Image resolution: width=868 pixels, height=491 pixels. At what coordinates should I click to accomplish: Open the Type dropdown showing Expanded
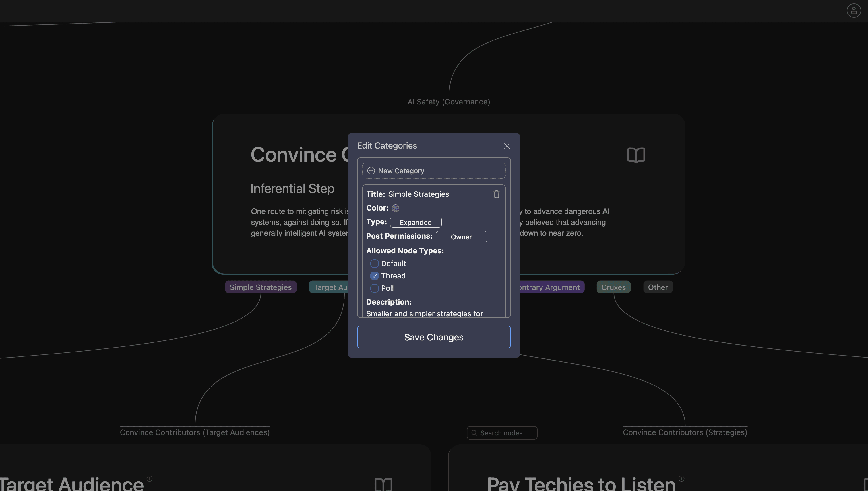click(x=415, y=222)
